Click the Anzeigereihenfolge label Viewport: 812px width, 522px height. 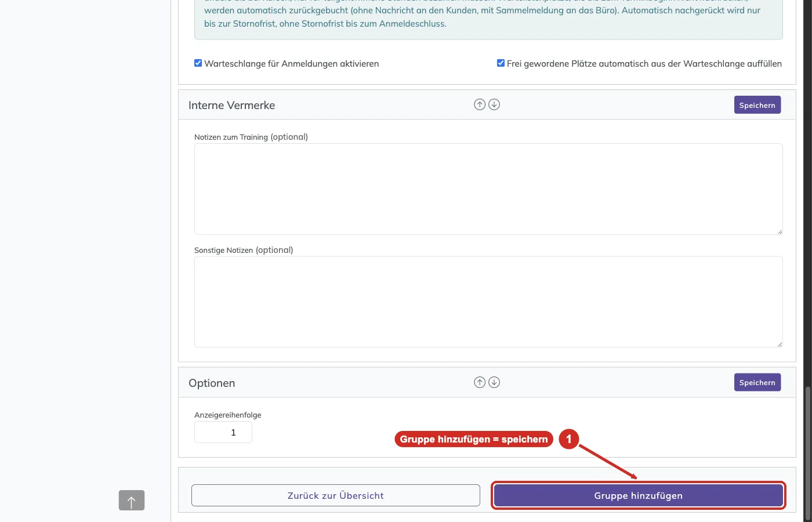[x=228, y=415]
